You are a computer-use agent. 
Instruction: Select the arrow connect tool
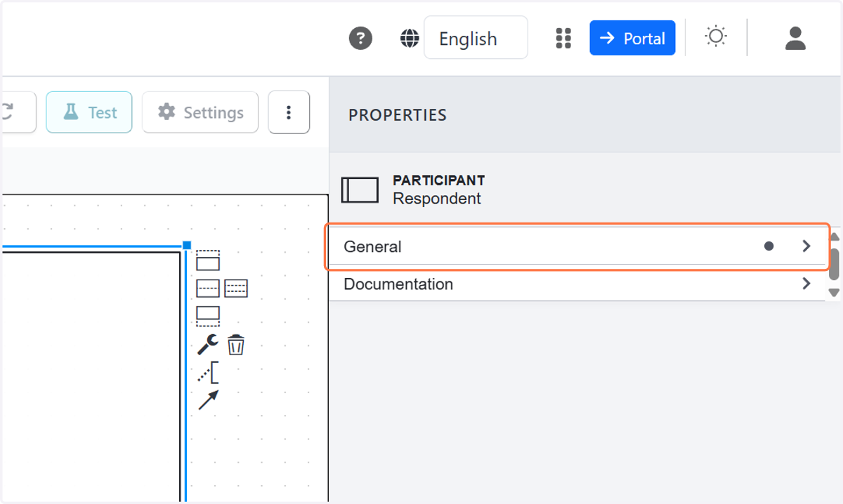[208, 400]
